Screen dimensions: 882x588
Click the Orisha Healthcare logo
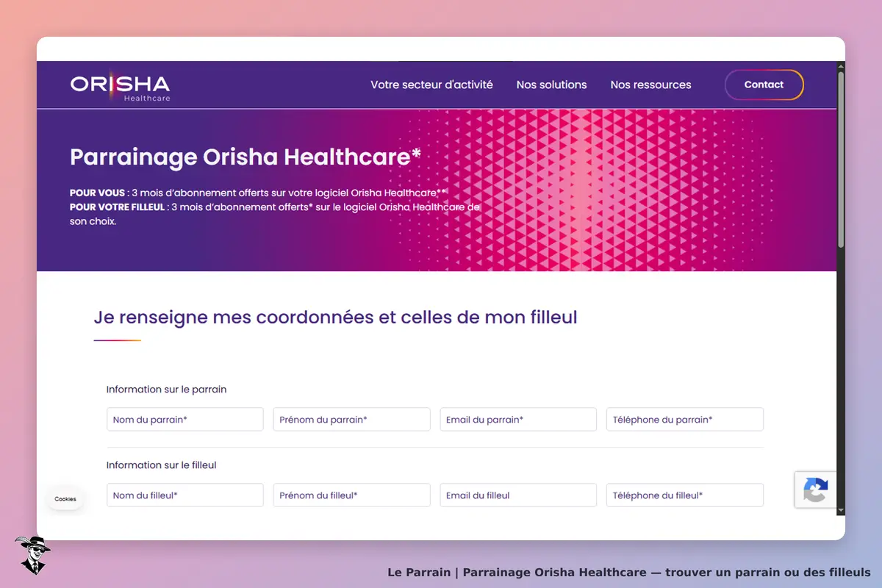click(x=120, y=86)
